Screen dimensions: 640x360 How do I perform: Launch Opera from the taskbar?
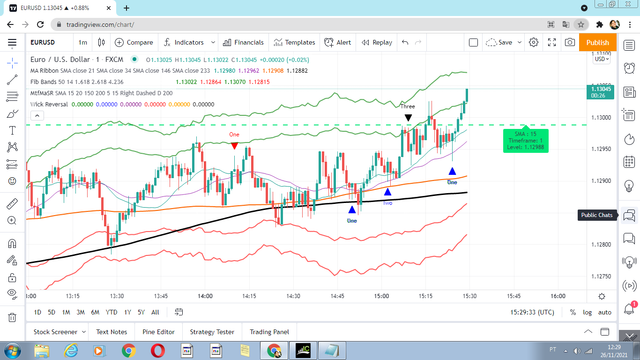pyautogui.click(x=158, y=351)
